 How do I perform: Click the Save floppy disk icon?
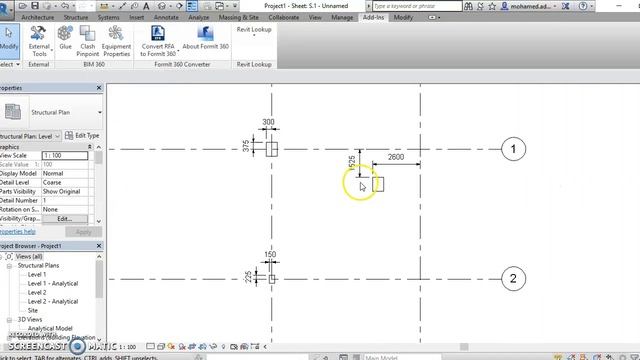pyautogui.click(x=35, y=6)
